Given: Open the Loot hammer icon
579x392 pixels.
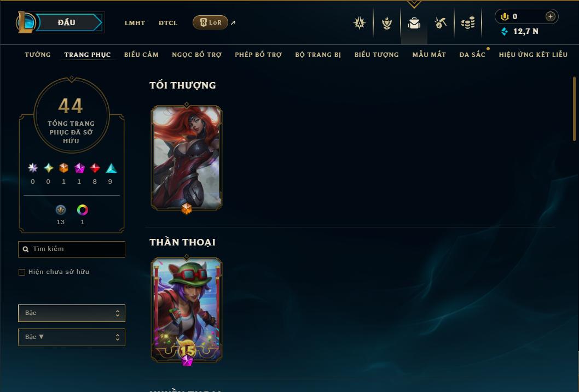Looking at the screenshot, I should (441, 23).
